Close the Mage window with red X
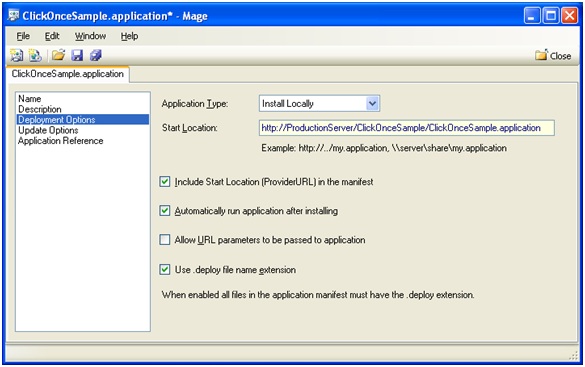The width and height of the screenshot is (585, 367). (569, 16)
